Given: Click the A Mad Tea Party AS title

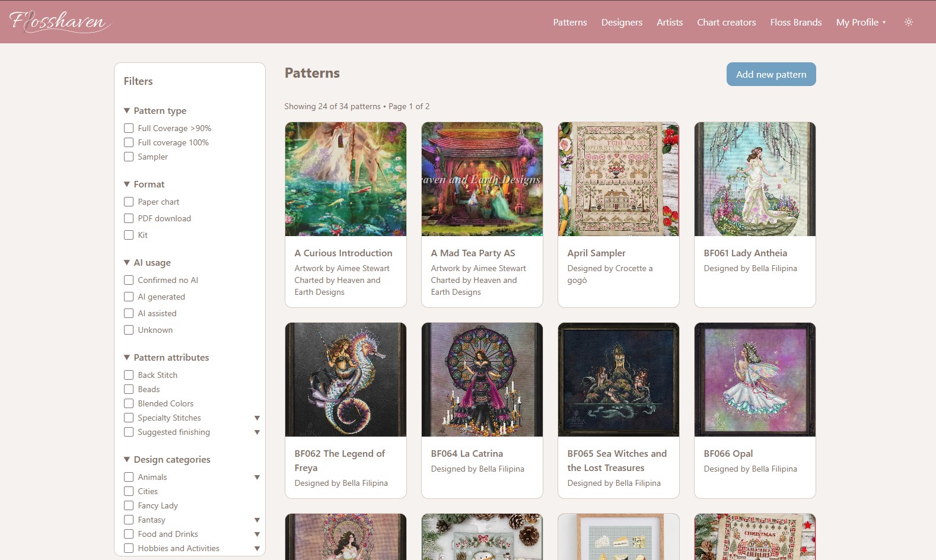Looking at the screenshot, I should point(473,253).
